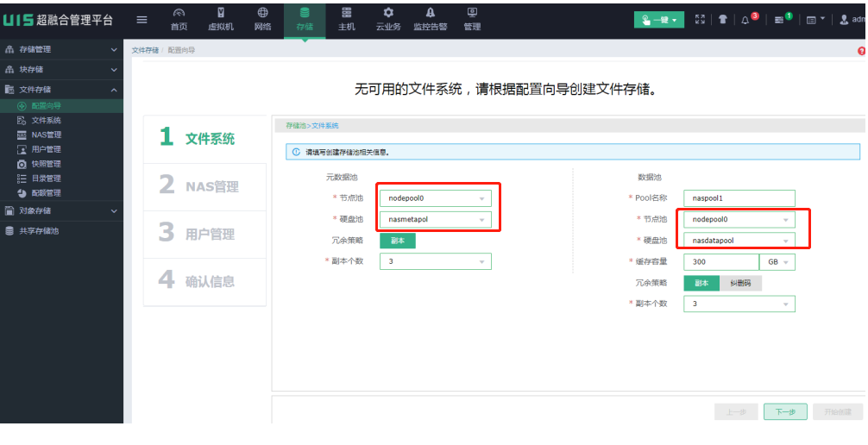Open the 主机 top navigation item
Image resolution: width=868 pixels, height=445 pixels.
[347, 20]
